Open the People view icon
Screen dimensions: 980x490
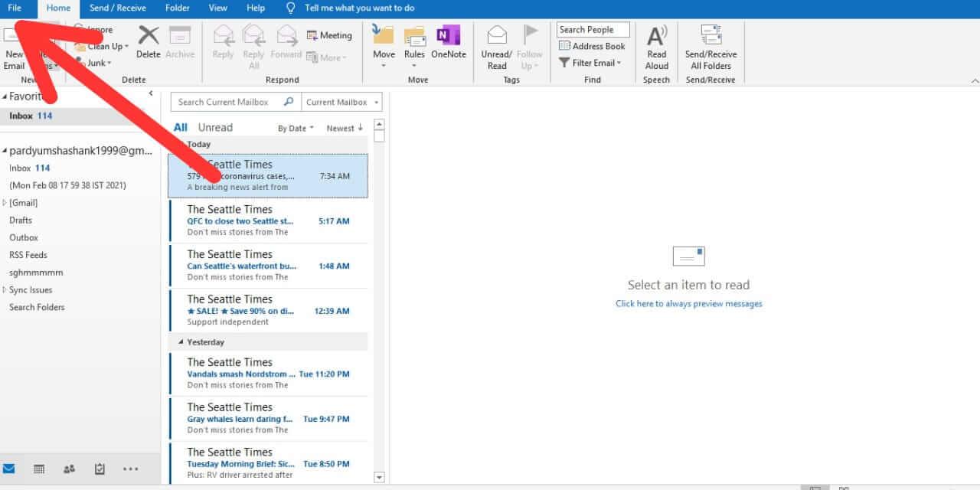pyautogui.click(x=68, y=469)
